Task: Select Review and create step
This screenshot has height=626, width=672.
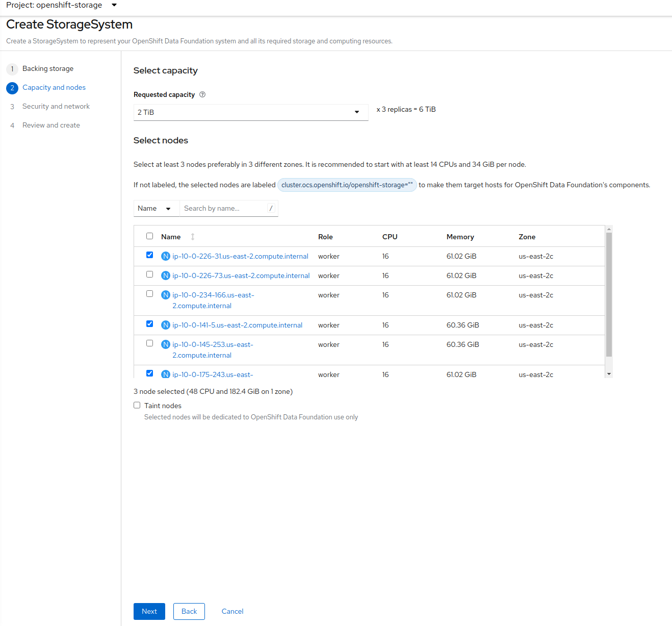Action: tap(51, 125)
